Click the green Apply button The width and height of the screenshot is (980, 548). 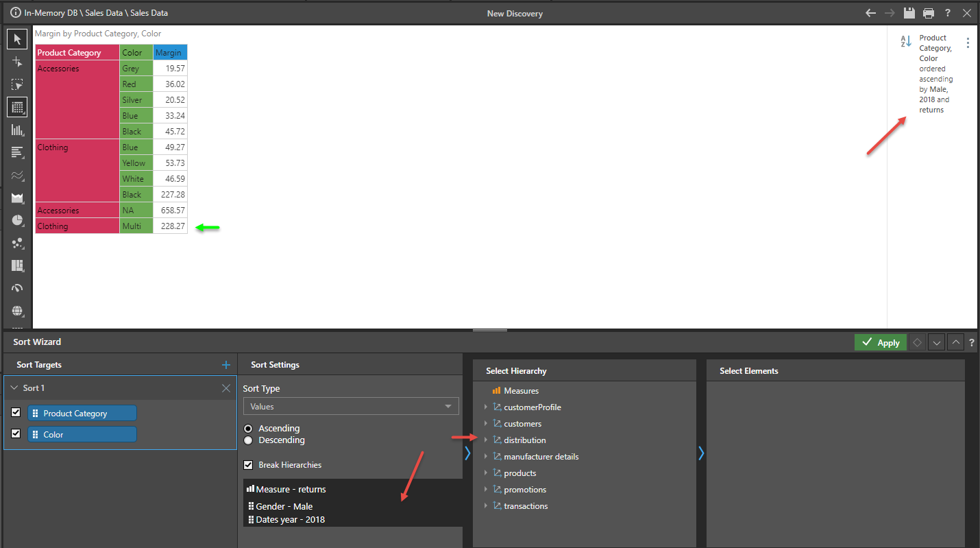click(x=880, y=342)
